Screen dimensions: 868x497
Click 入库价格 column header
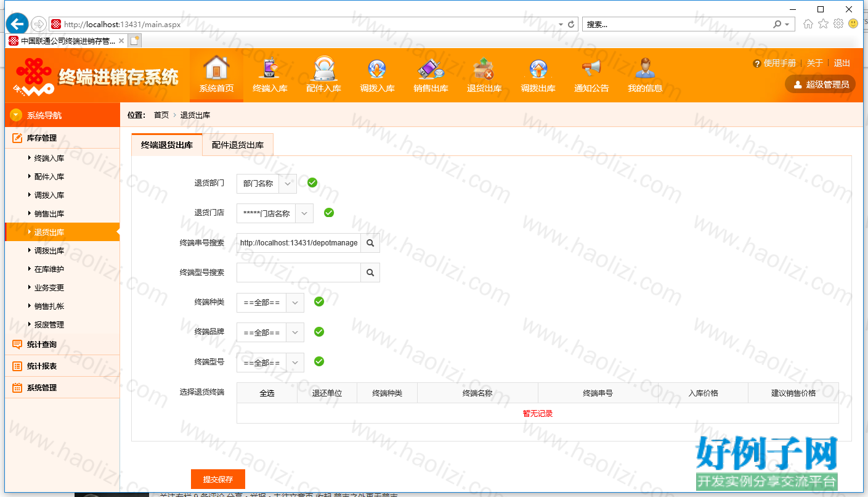tap(703, 393)
